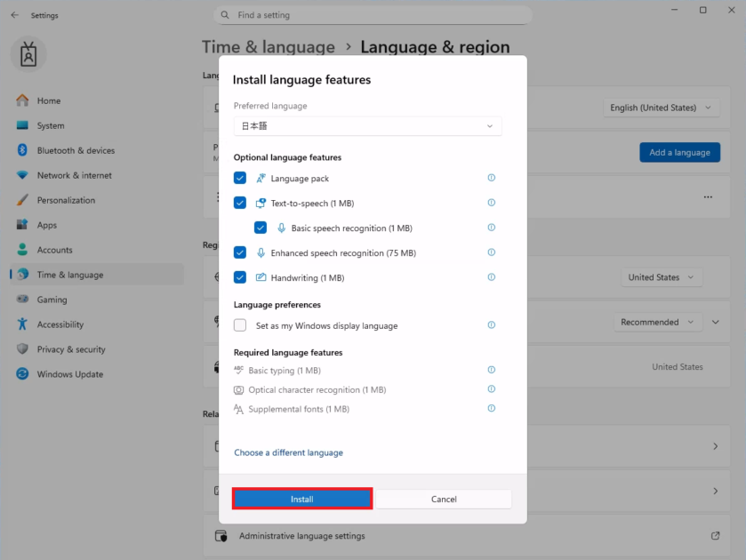The height and width of the screenshot is (560, 746).
Task: Click the info icon beside Text-to-speech
Action: [x=492, y=203]
